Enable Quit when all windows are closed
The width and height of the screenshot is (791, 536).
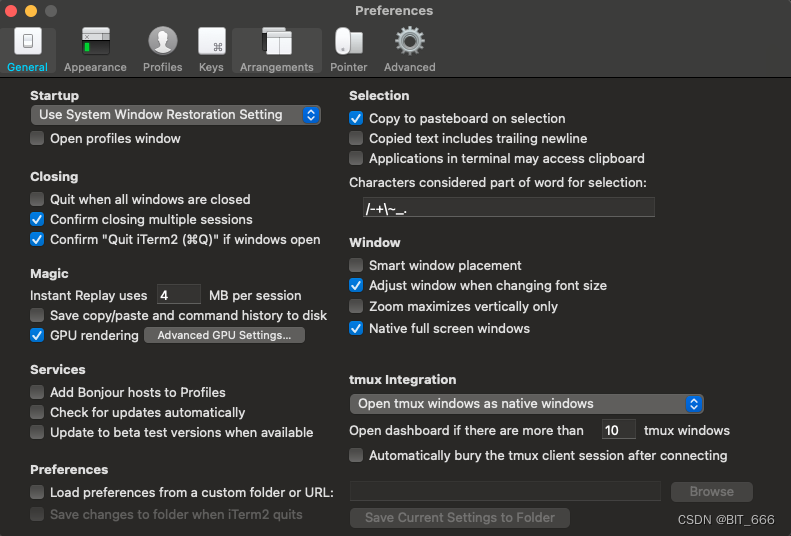pyautogui.click(x=37, y=199)
